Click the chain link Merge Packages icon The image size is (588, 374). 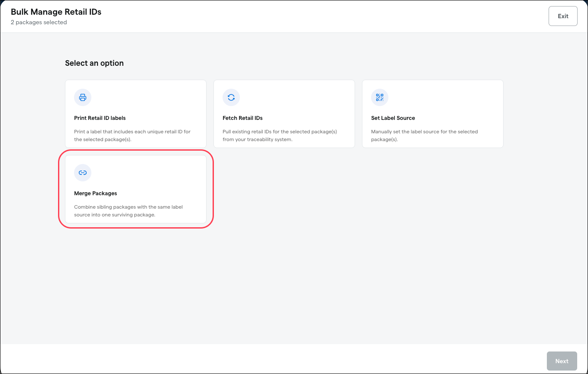83,173
